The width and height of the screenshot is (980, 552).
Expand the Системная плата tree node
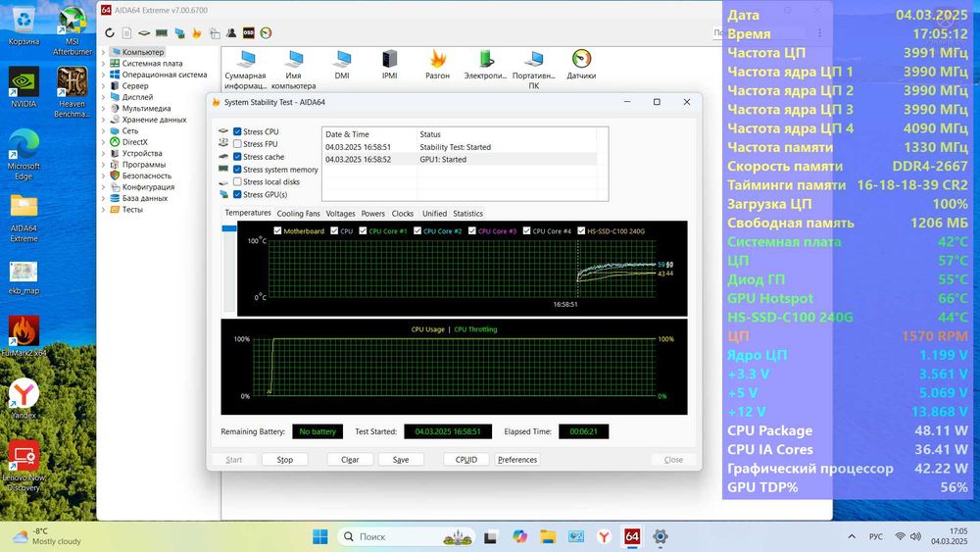tap(104, 64)
